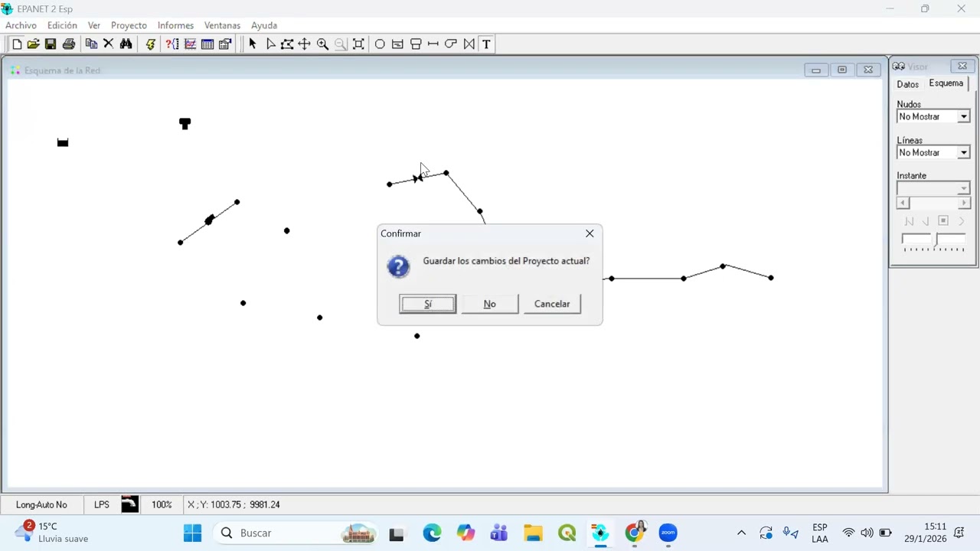The image size is (980, 551).
Task: Click the forward play button in Visor
Action: click(961, 221)
